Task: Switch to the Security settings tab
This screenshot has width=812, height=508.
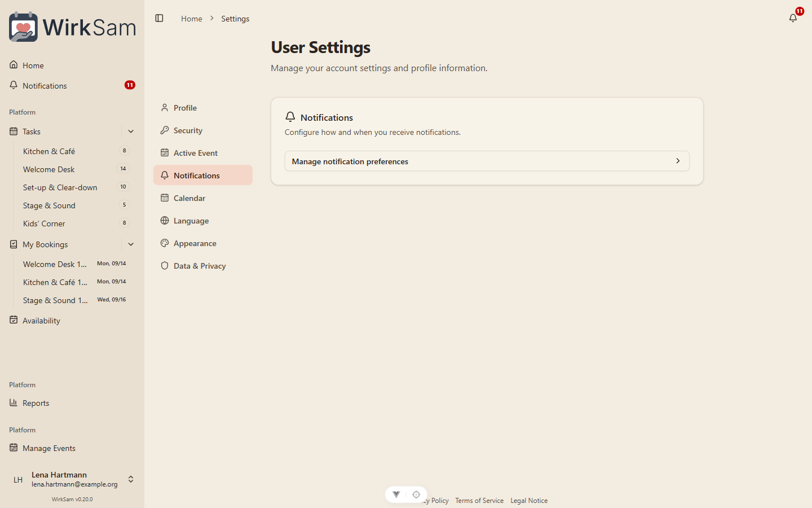Action: (203, 130)
